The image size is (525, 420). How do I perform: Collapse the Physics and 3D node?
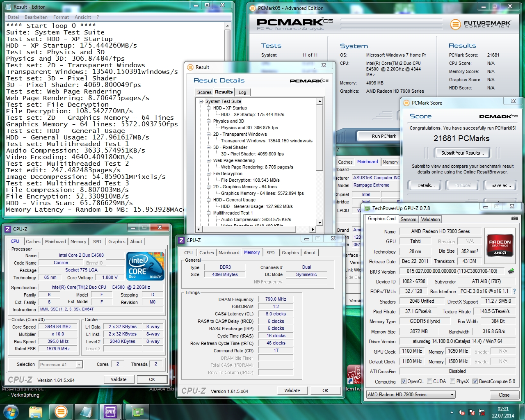click(209, 121)
